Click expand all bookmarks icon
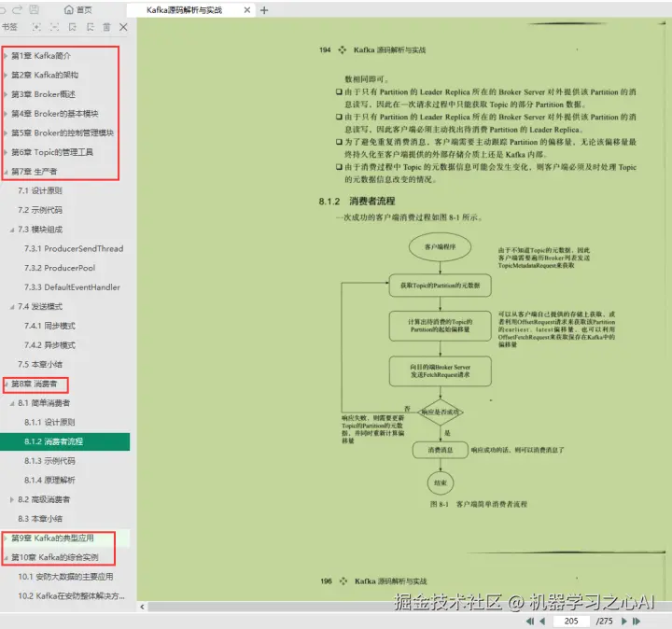672x629 pixels. pyautogui.click(x=36, y=27)
